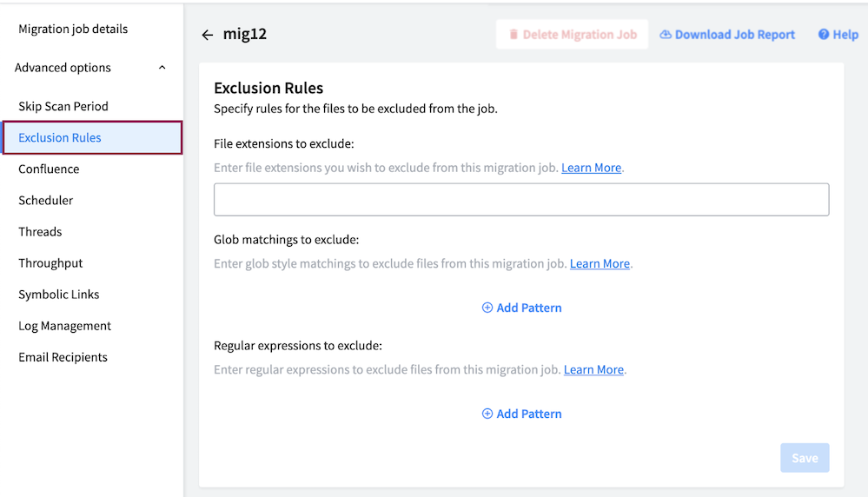This screenshot has width=868, height=497.
Task: Click the plus icon under Regular expressions
Action: [x=487, y=414]
